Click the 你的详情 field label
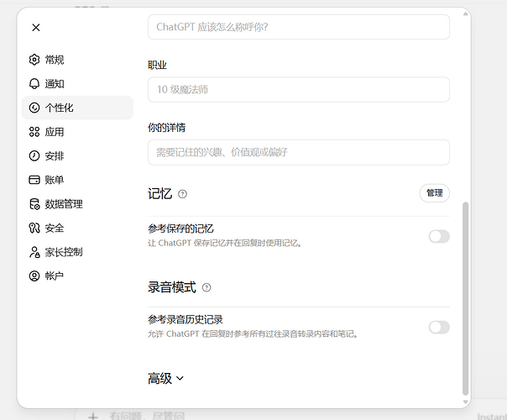Screen dimensions: 507x420 point(166,128)
